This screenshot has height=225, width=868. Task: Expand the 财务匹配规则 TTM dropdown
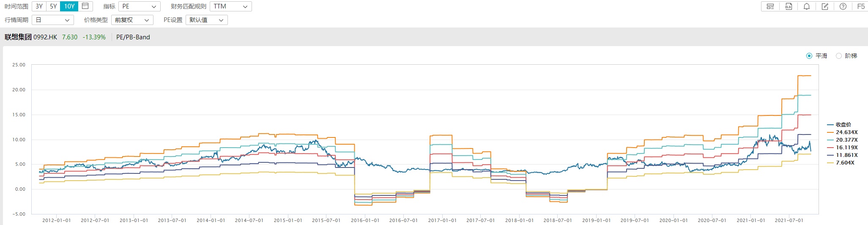230,6
